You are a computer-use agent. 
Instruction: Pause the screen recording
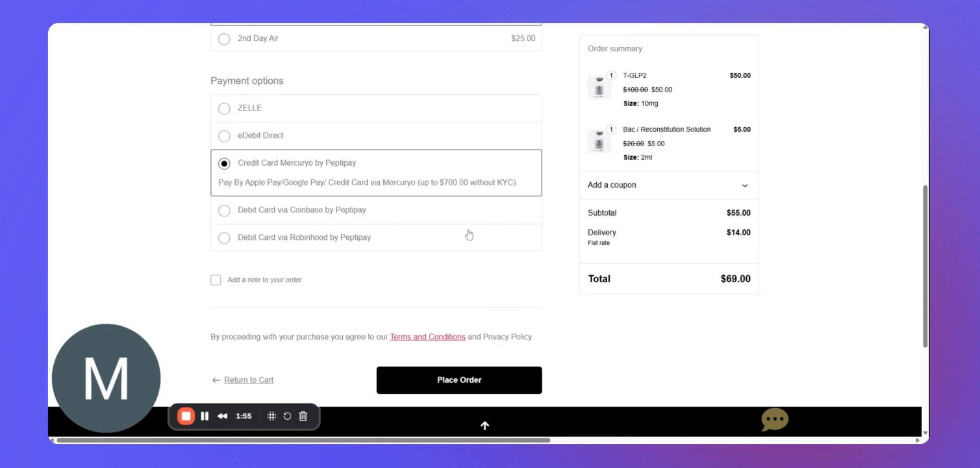pos(205,416)
